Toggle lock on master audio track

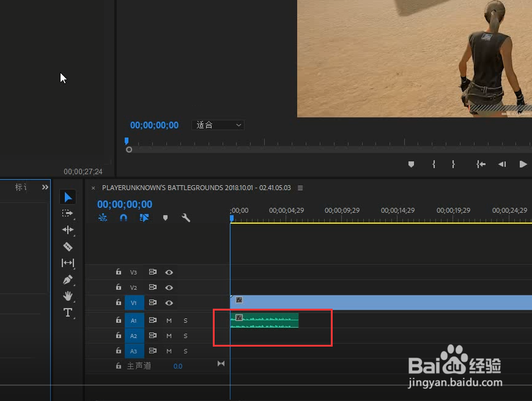119,366
